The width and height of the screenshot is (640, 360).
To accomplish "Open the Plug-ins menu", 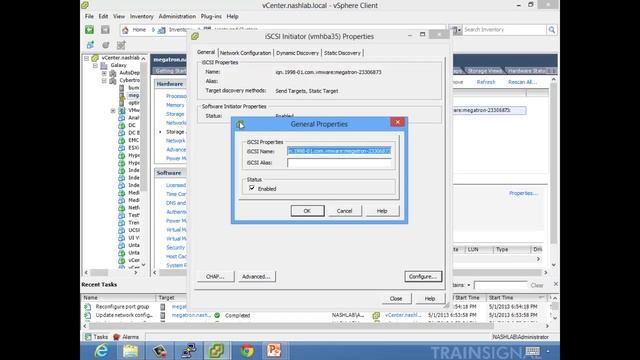I will (211, 16).
